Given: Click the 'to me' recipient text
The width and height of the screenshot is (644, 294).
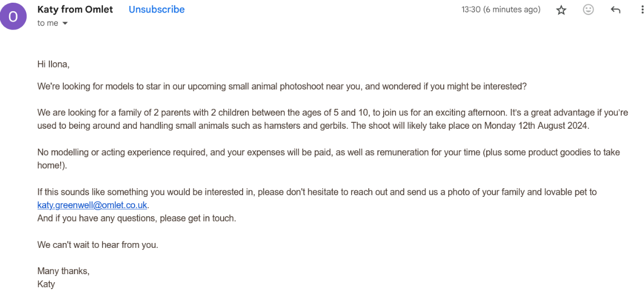Looking at the screenshot, I should [x=48, y=23].
